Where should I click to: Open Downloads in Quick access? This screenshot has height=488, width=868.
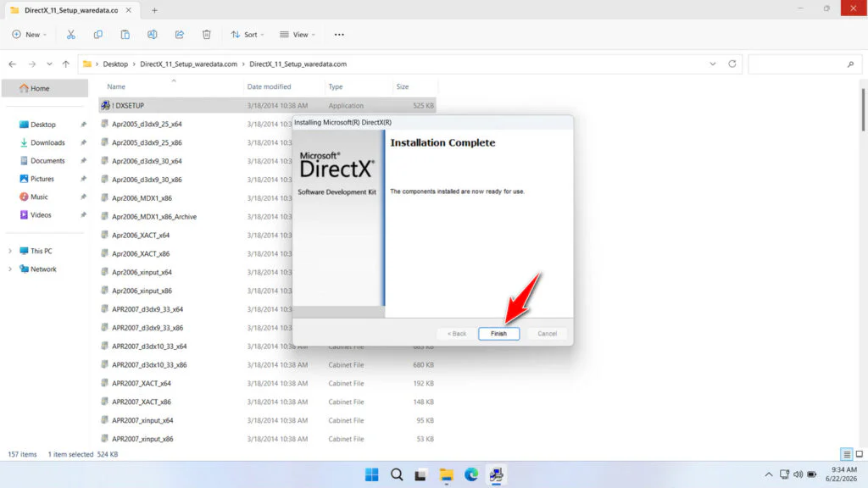coord(47,142)
